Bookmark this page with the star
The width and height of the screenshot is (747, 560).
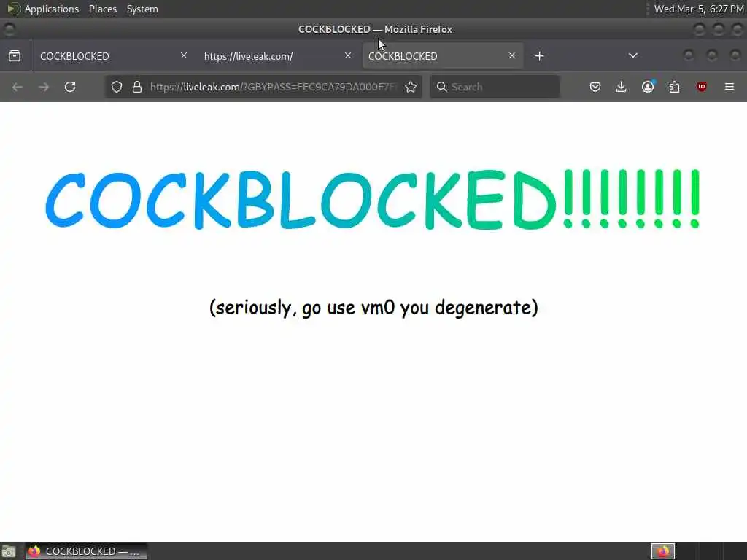click(411, 87)
